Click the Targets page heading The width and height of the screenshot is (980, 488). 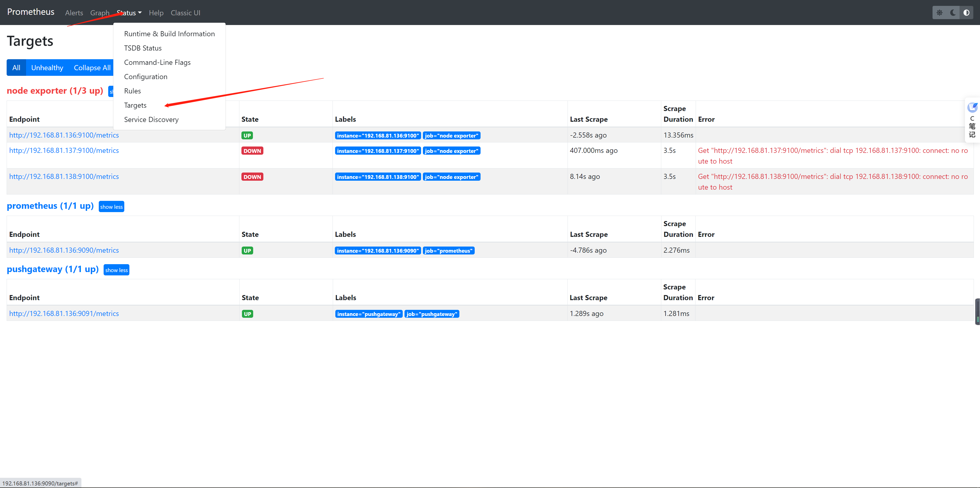(30, 41)
